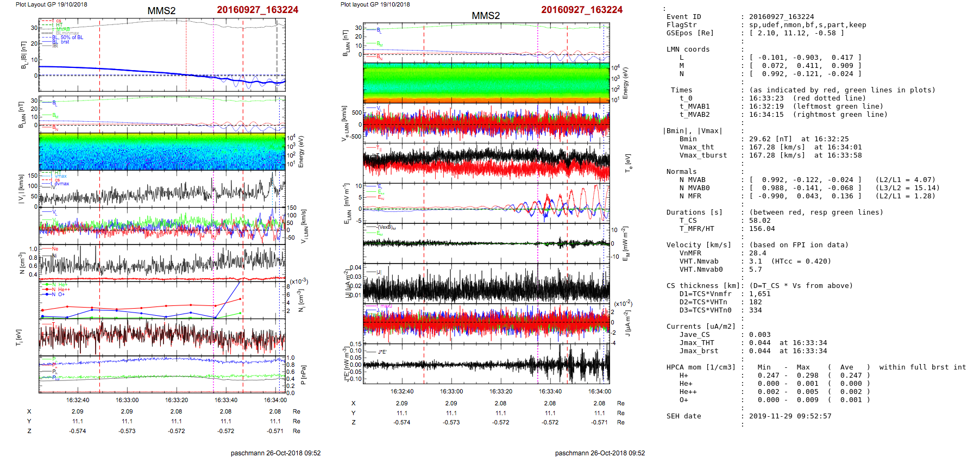Click the paschmann 26-Oct-2018 footer under right plot
This screenshot has height=457, width=980.
(x=600, y=453)
